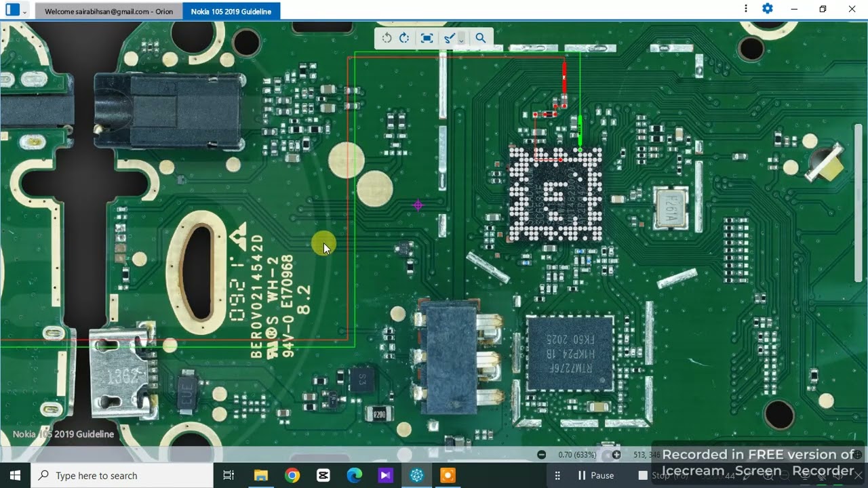Open Microsoft Edge from the taskbar
Viewport: 868px width, 488px height.
[355, 476]
